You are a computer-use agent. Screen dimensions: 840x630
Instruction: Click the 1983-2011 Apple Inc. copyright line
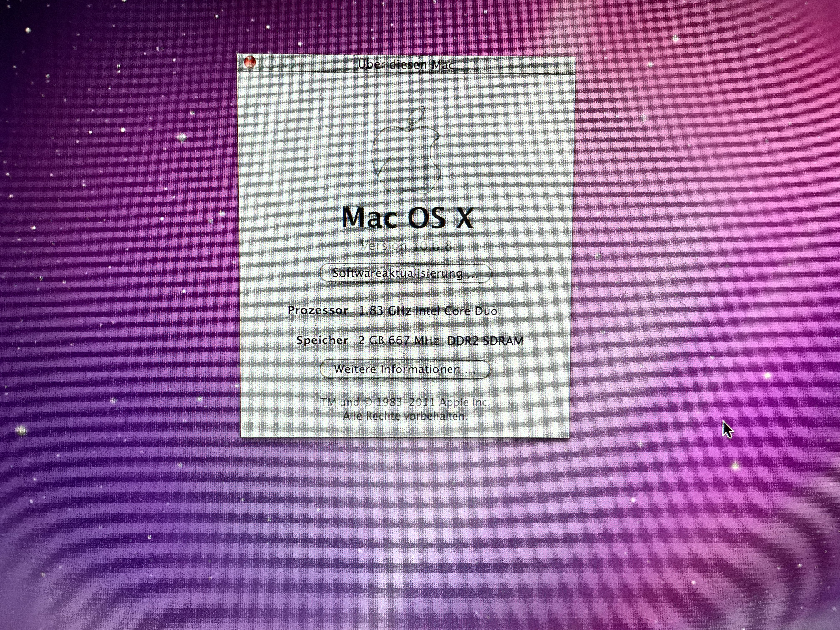[405, 402]
